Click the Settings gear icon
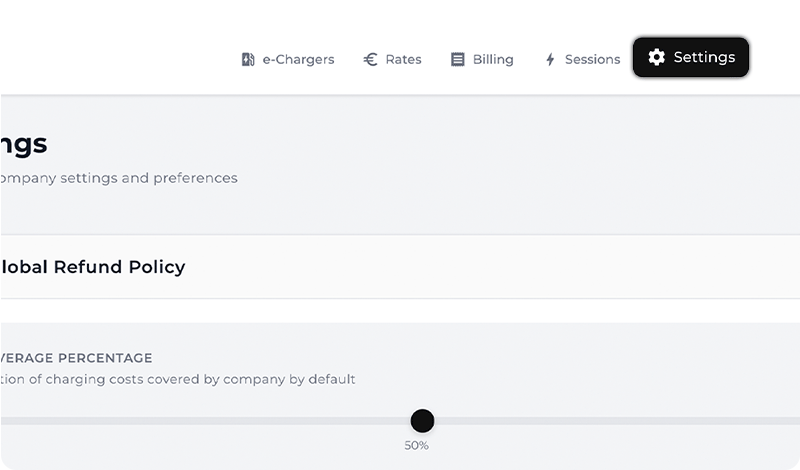 [656, 57]
